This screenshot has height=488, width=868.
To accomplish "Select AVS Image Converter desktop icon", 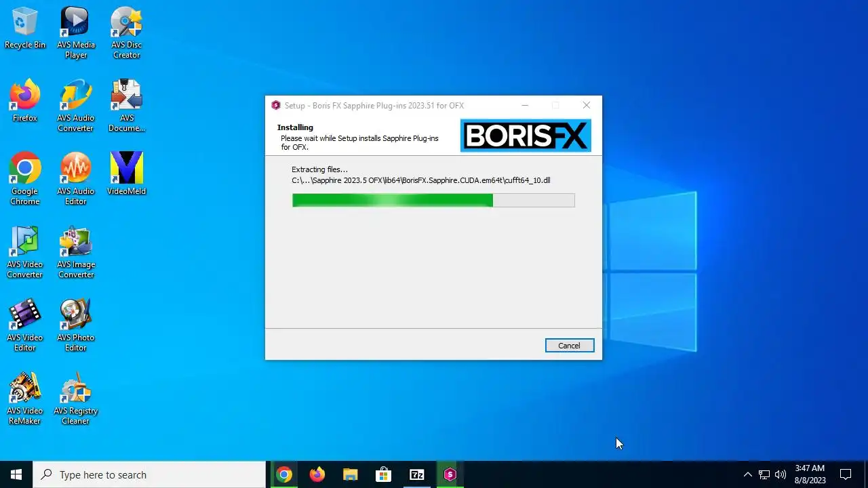I will pos(75,253).
